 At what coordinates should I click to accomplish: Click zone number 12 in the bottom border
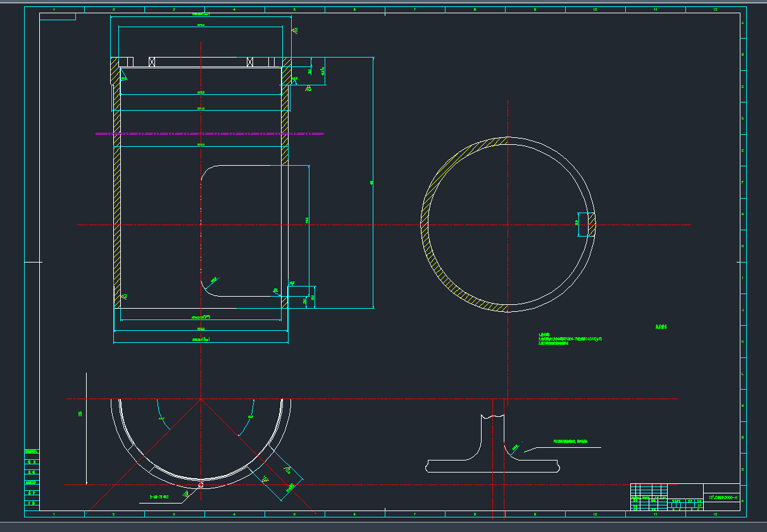pyautogui.click(x=715, y=514)
